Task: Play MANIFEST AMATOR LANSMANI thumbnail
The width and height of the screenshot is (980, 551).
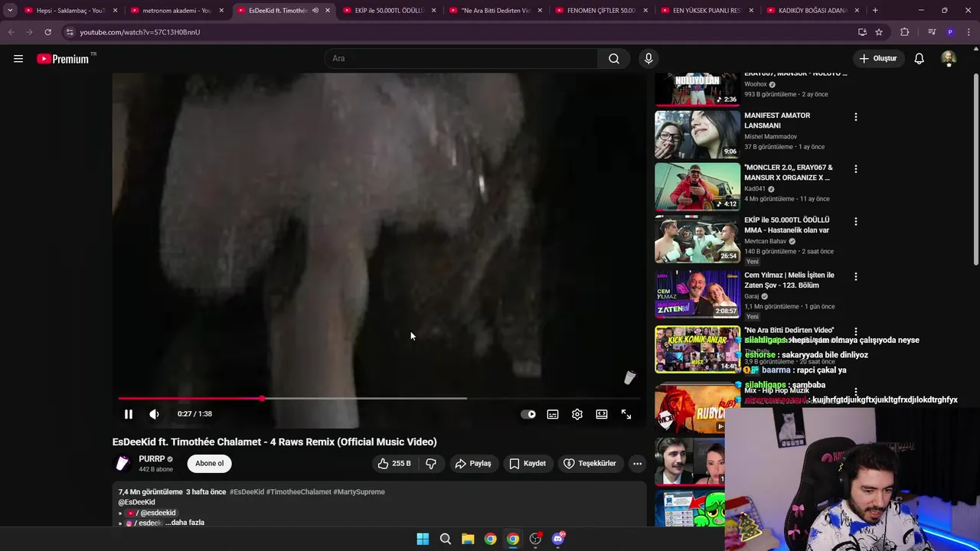Action: [697, 134]
